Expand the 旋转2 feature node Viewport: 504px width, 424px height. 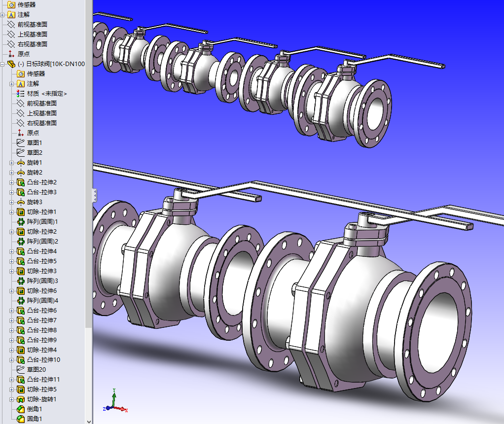coord(11,173)
